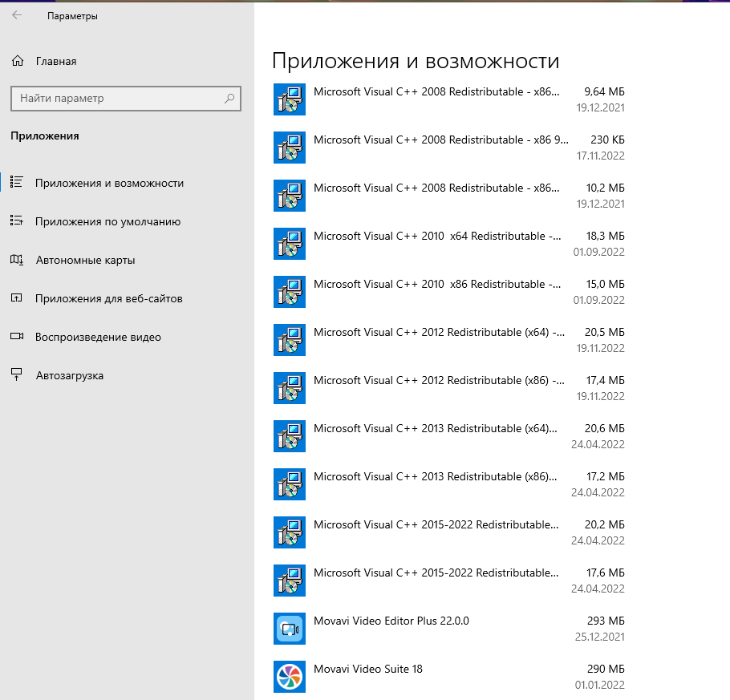Click the Приложения для веб-сайтов icon
The image size is (730, 700).
pyautogui.click(x=17, y=297)
